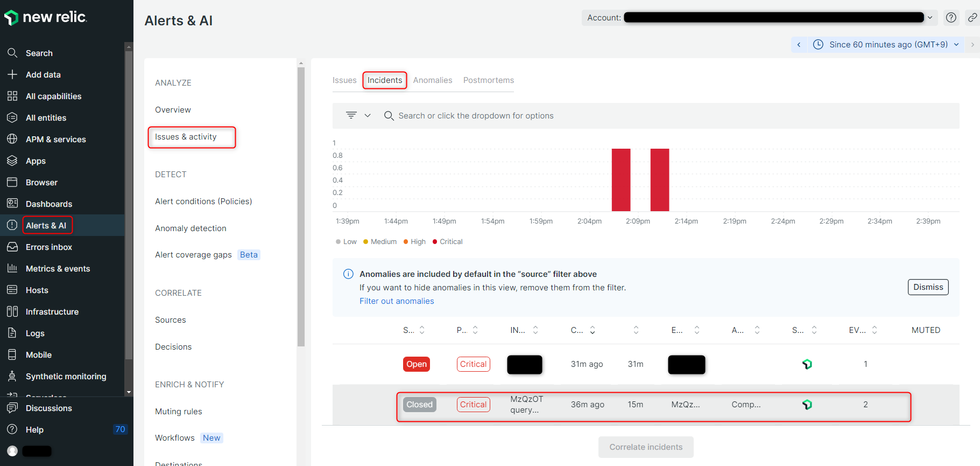The image size is (980, 466).
Task: Copy permalink with link icon
Action: tap(972, 17)
